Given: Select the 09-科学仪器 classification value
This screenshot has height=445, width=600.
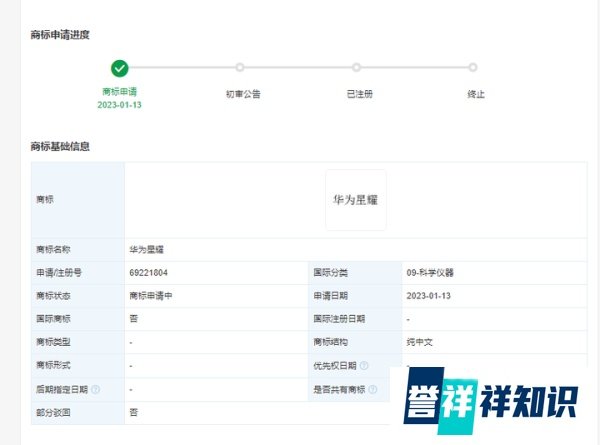Looking at the screenshot, I should [x=430, y=273].
